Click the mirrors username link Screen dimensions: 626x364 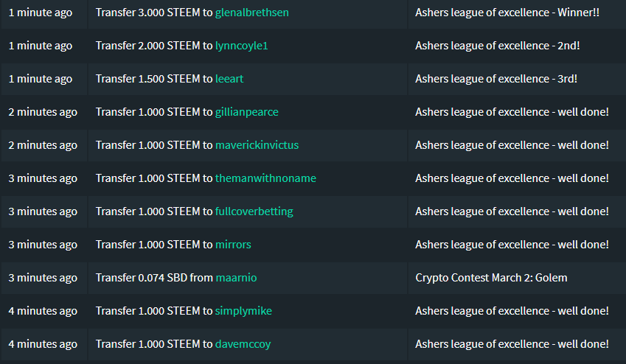coord(233,245)
